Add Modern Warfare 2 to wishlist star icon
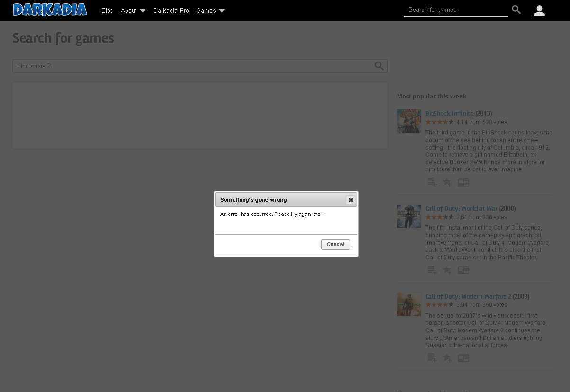The image size is (570, 392). 447,358
